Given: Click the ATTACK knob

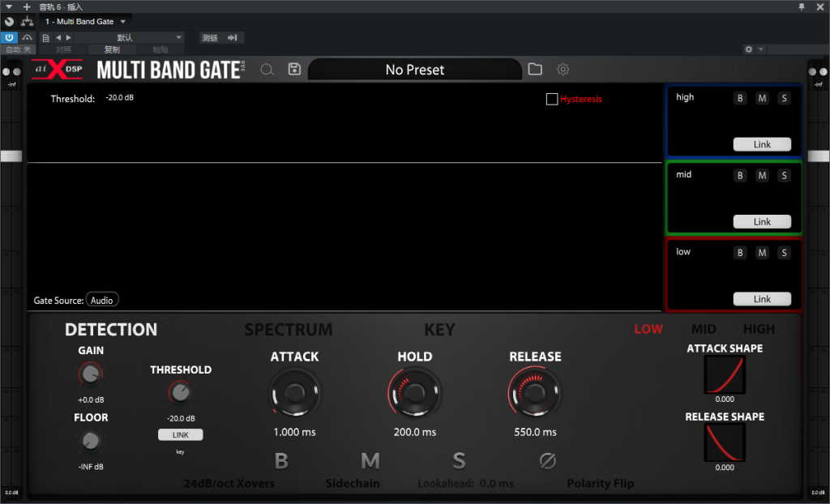Looking at the screenshot, I should click(x=294, y=393).
